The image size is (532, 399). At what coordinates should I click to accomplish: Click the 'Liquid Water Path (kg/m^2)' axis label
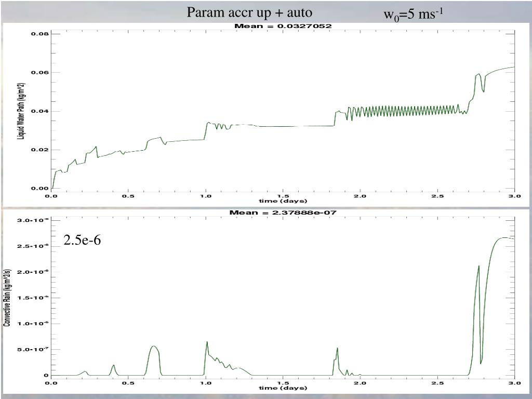[x=21, y=111]
